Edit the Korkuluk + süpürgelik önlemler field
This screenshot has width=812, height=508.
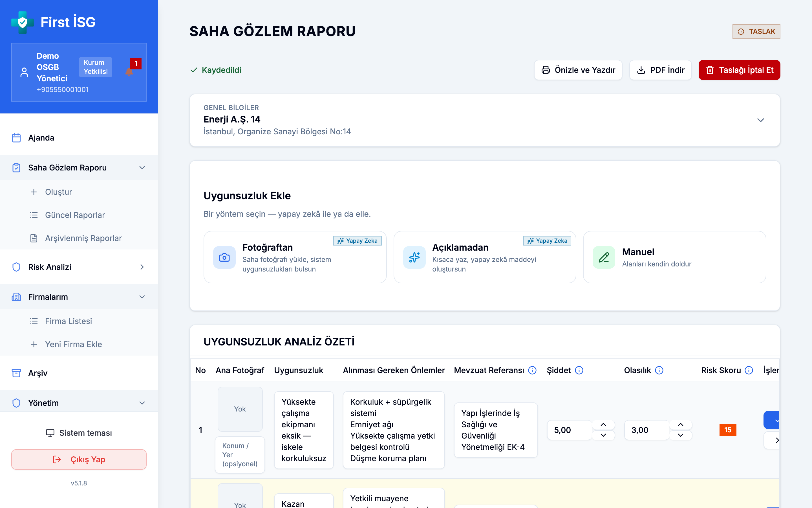click(x=394, y=430)
